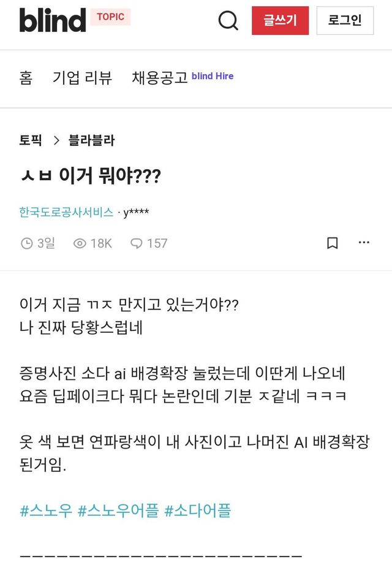Click the clock time icon

pyautogui.click(x=26, y=243)
